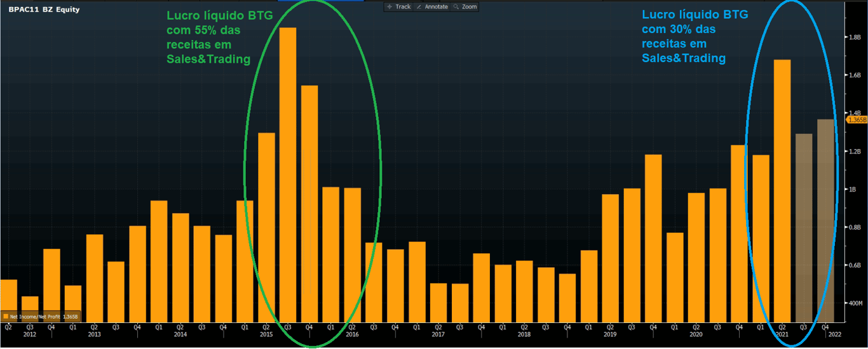Open the Annotate pencil tool
The width and height of the screenshot is (868, 349).
coord(432,6)
